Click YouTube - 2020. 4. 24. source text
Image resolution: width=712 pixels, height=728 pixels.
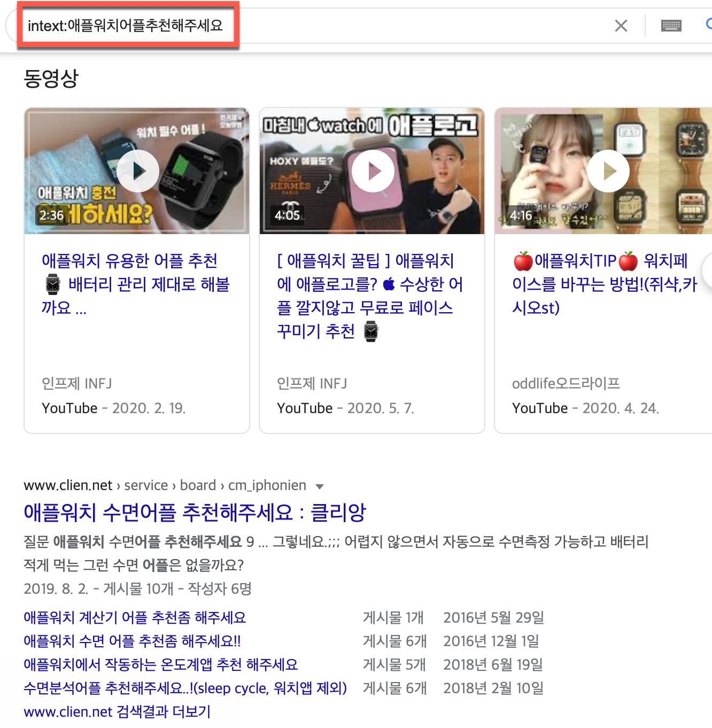585,408
